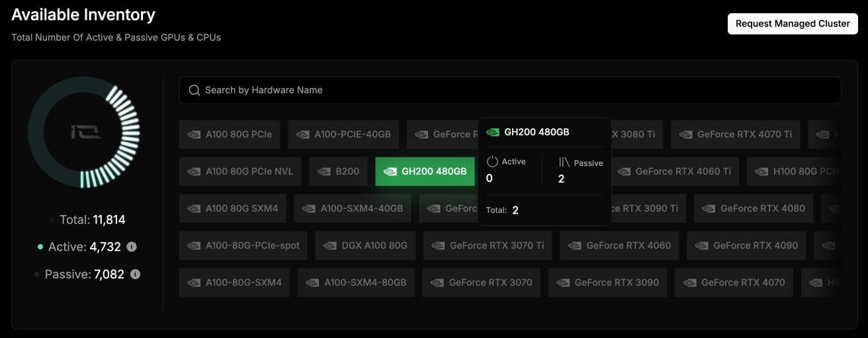Select the H100 80G PCIe chip
This screenshot has height=338, width=868.
[794, 171]
